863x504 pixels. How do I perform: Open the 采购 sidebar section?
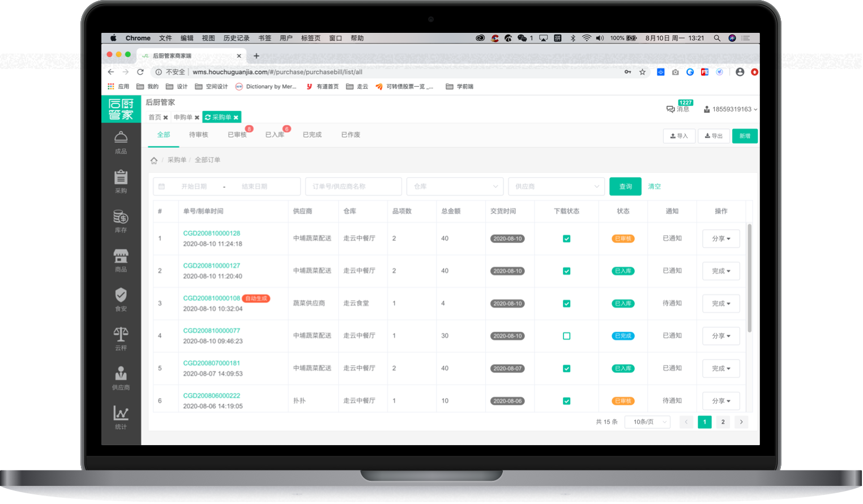121,182
